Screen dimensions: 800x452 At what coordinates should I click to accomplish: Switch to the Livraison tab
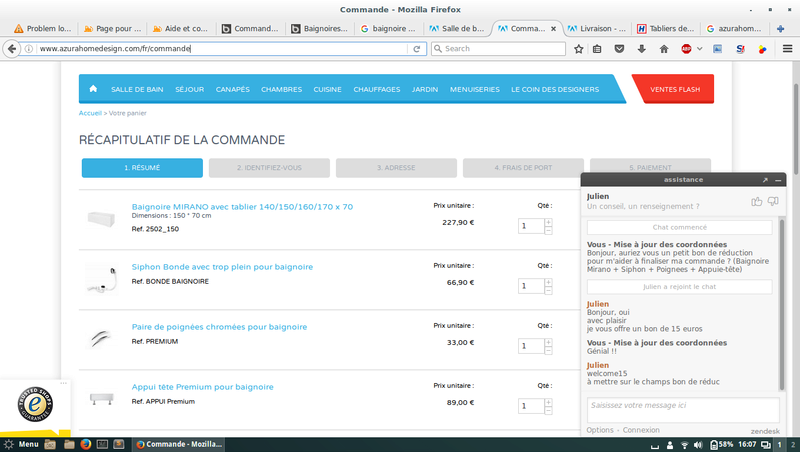[596, 29]
